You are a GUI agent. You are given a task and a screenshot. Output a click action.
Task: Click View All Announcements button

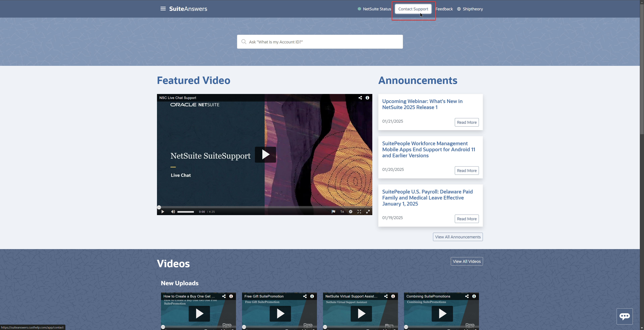tap(458, 237)
